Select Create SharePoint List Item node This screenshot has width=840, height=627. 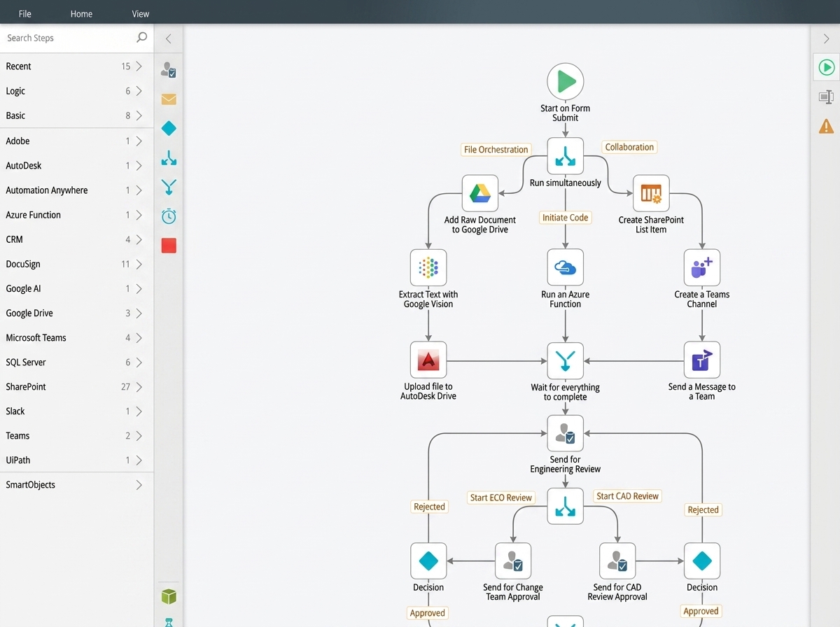click(x=651, y=193)
